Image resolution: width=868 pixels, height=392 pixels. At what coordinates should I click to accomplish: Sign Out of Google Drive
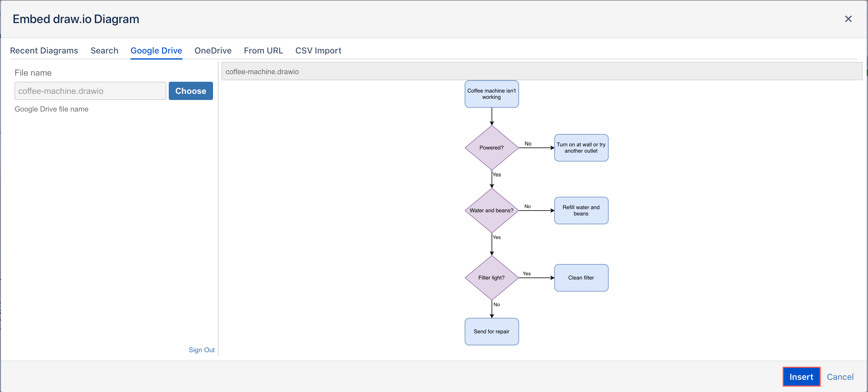(202, 349)
